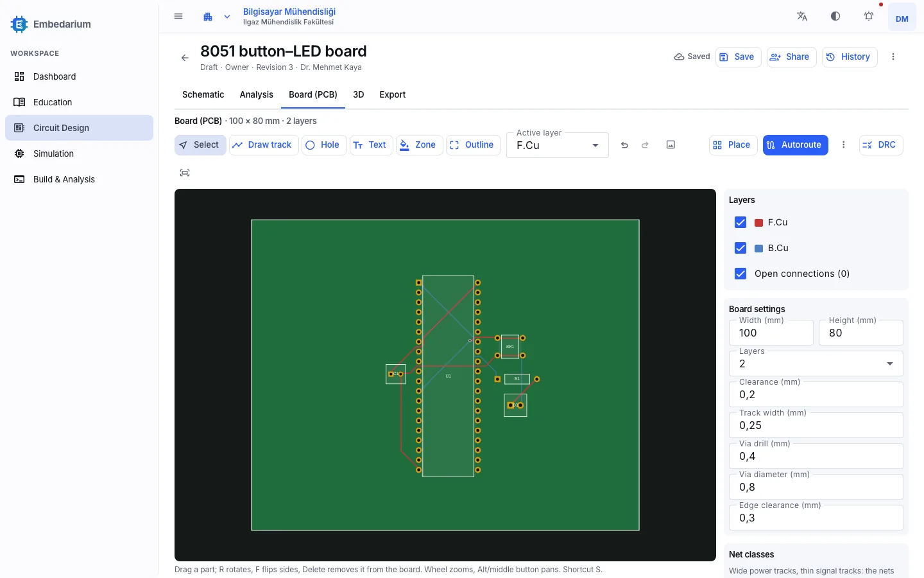Expand the organization switcher chevron
The image size is (924, 578).
click(x=227, y=17)
